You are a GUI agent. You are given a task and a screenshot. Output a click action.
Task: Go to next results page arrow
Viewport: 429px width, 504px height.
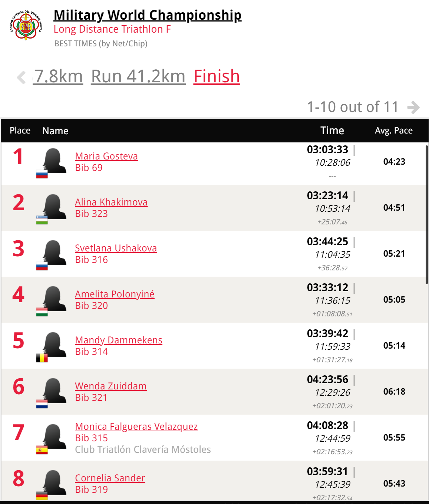coord(413,108)
